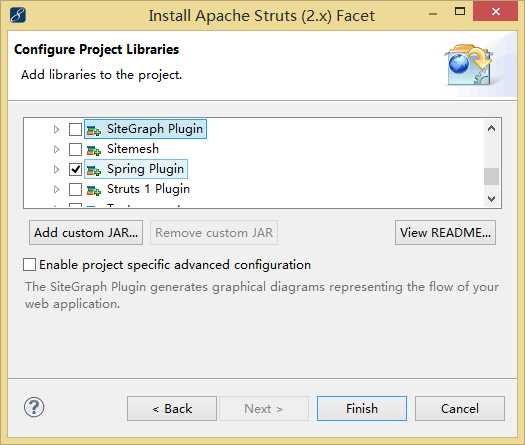Image resolution: width=525 pixels, height=445 pixels.
Task: Click Finish to complete the wizard
Action: point(362,409)
